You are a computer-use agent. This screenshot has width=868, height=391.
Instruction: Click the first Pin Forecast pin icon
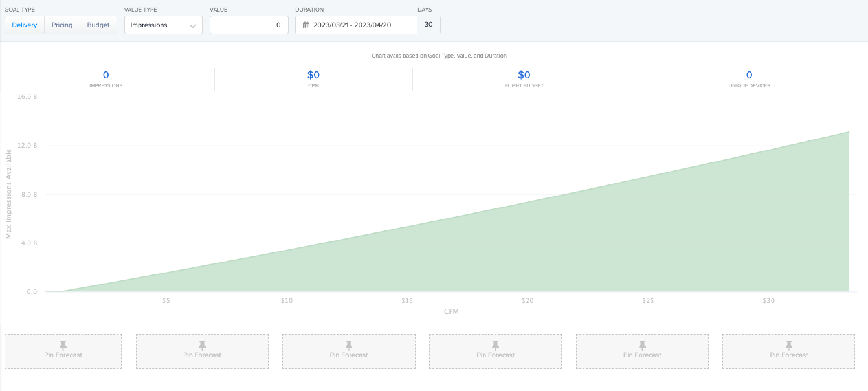click(63, 345)
